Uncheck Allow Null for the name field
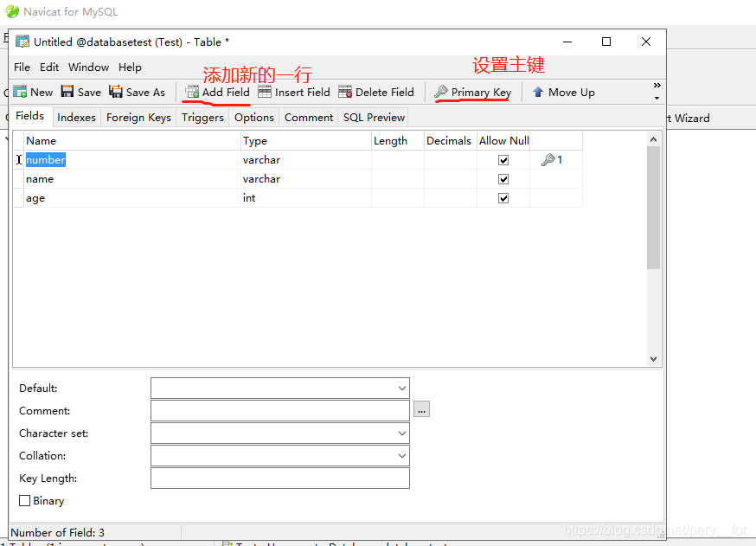The width and height of the screenshot is (756, 546). pos(503,179)
